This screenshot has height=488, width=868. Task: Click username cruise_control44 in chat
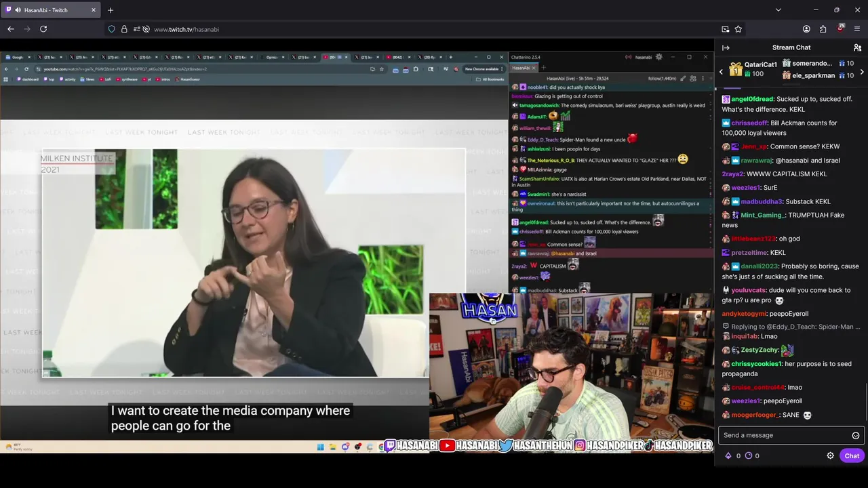(x=757, y=388)
